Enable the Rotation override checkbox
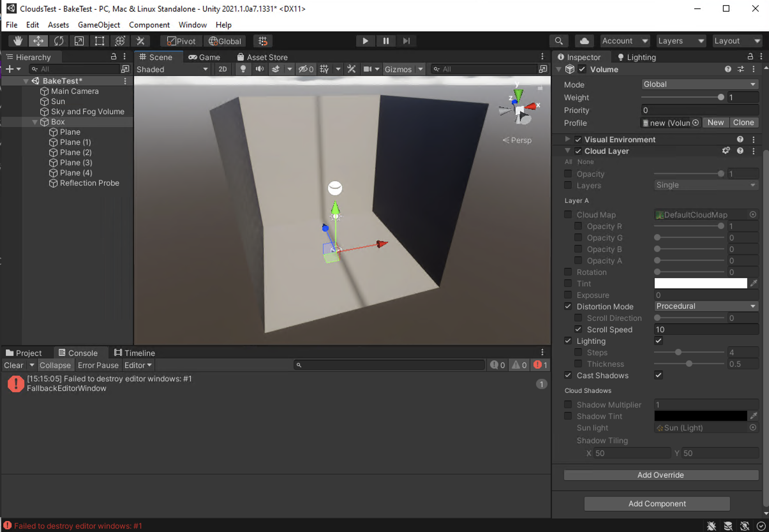 pyautogui.click(x=568, y=272)
